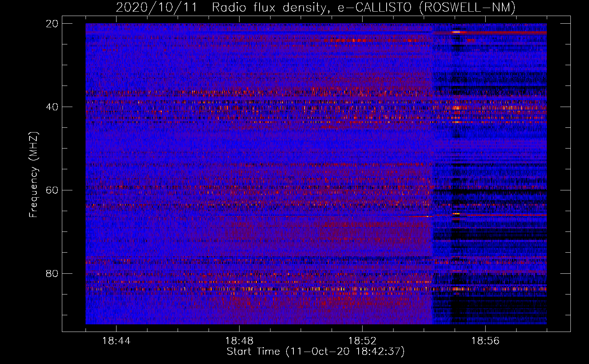Click the 18:48 time tick label
Viewport: 589px width, 364px height.
[239, 341]
